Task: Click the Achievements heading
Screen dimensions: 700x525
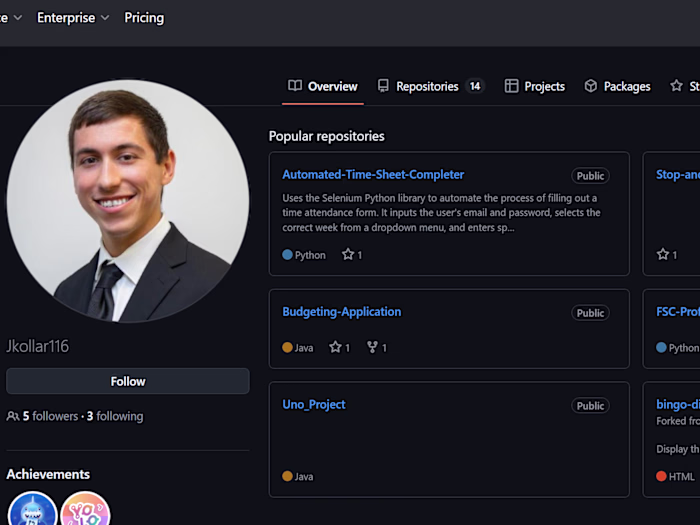Action: pos(48,474)
